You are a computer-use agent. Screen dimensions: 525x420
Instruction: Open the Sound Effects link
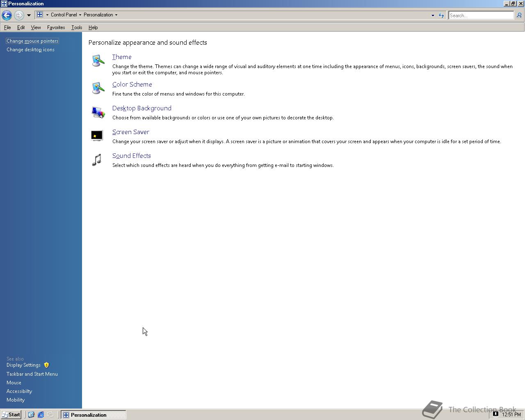coord(132,156)
